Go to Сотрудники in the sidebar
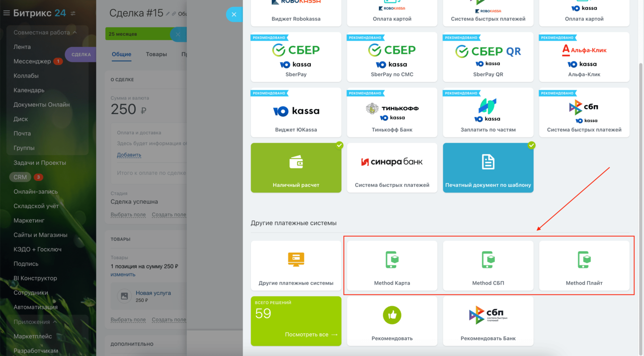Image resolution: width=644 pixels, height=356 pixels. tap(31, 293)
